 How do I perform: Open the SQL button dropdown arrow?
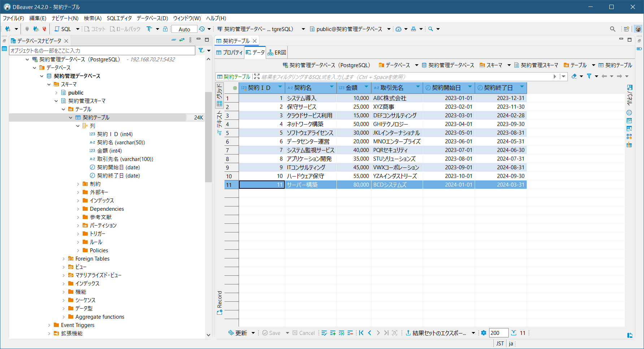[78, 29]
